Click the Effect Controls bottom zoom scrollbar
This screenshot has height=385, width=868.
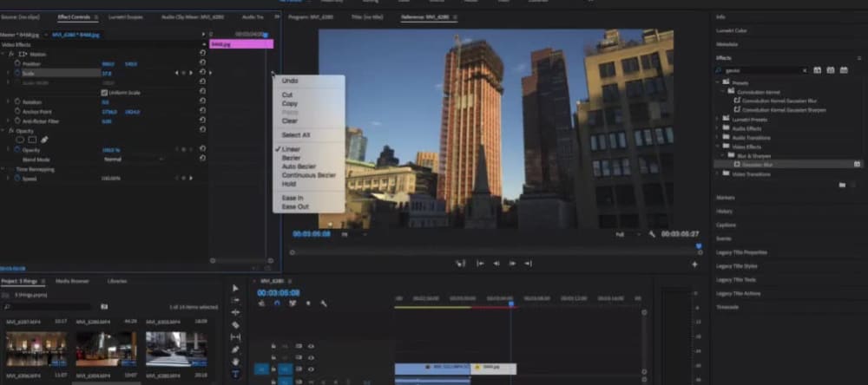[x=241, y=260]
